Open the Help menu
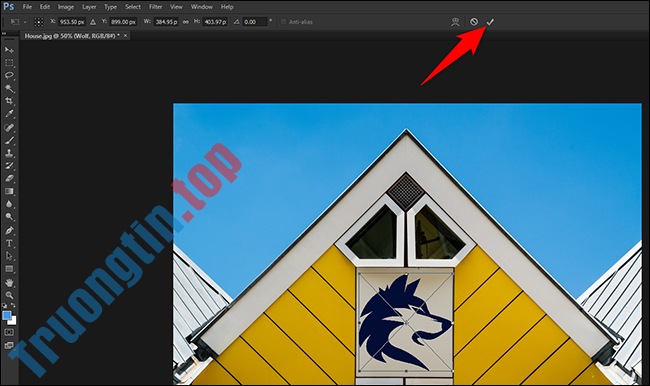 coord(227,7)
